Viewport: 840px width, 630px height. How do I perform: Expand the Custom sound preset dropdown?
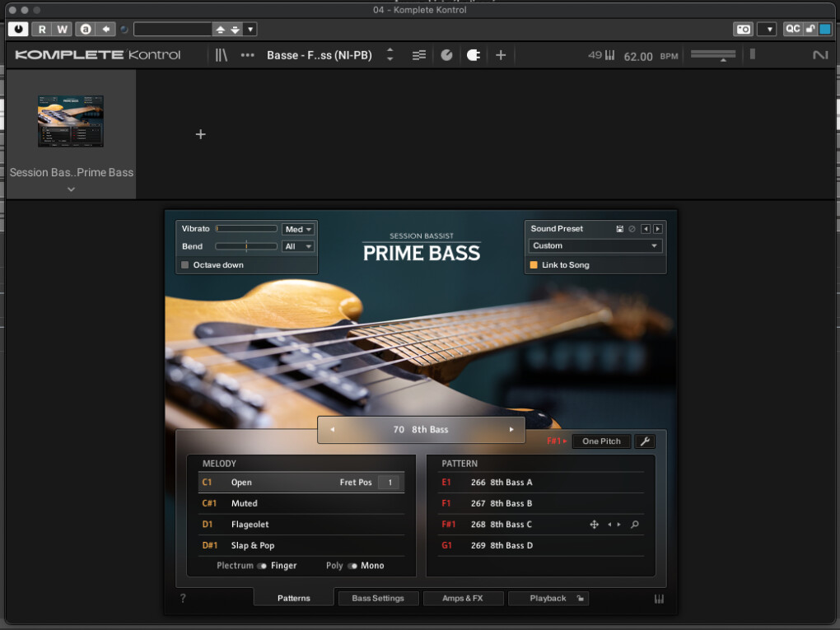point(595,245)
